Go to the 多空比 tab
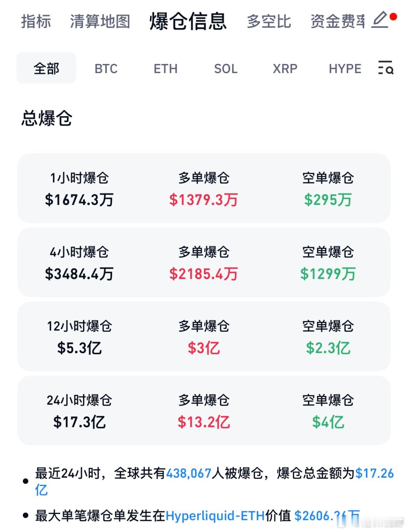The height and width of the screenshot is (532, 408). point(269,21)
